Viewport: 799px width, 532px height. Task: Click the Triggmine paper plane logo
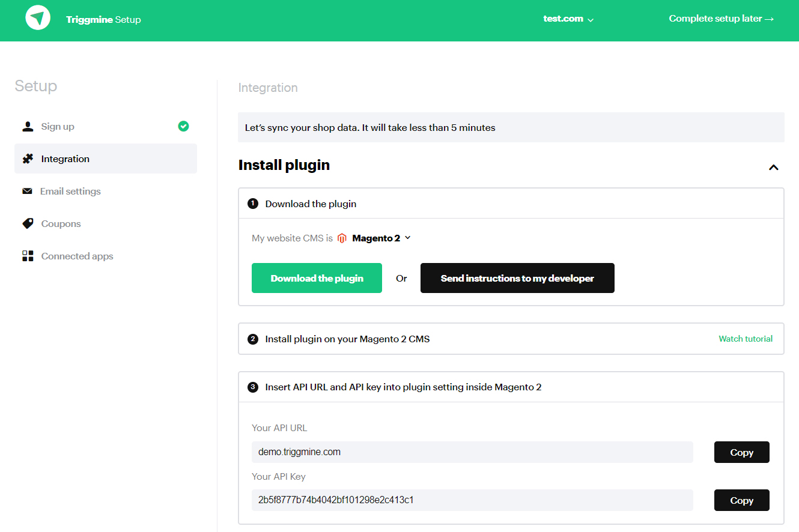point(38,18)
